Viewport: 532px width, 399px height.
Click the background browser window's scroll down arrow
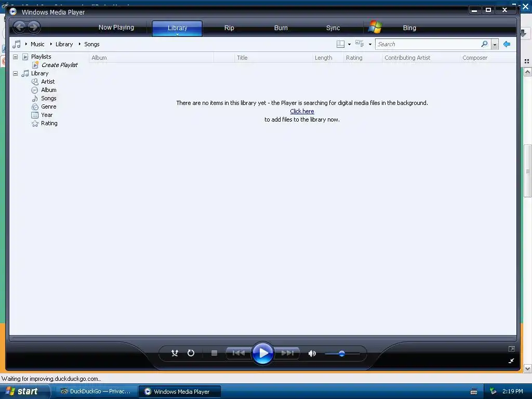pyautogui.click(x=528, y=368)
